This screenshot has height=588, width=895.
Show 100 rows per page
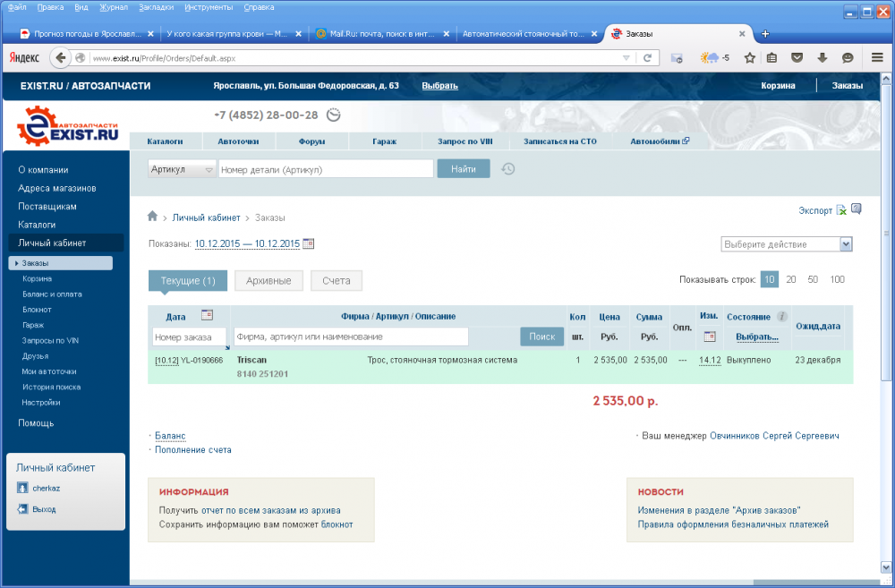(x=838, y=279)
